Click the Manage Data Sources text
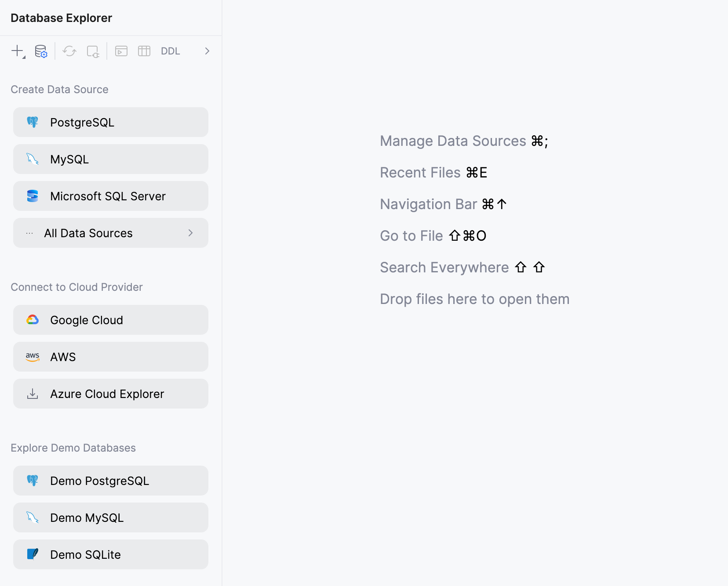This screenshot has height=586, width=728. (453, 141)
